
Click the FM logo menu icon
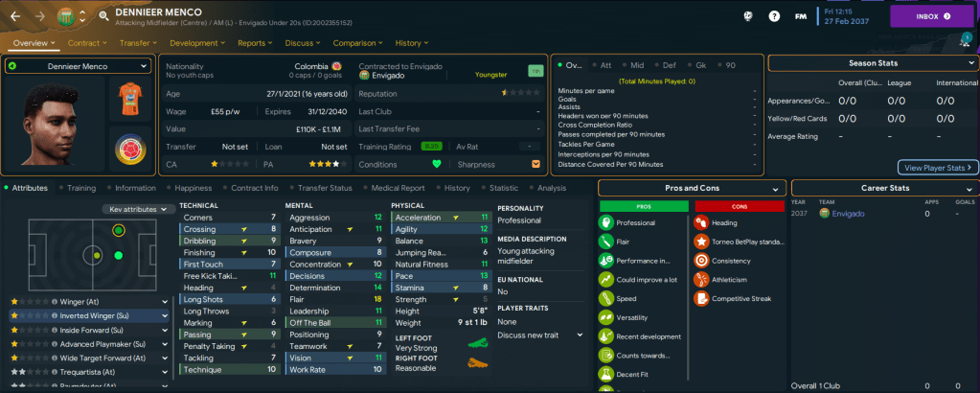tap(802, 16)
